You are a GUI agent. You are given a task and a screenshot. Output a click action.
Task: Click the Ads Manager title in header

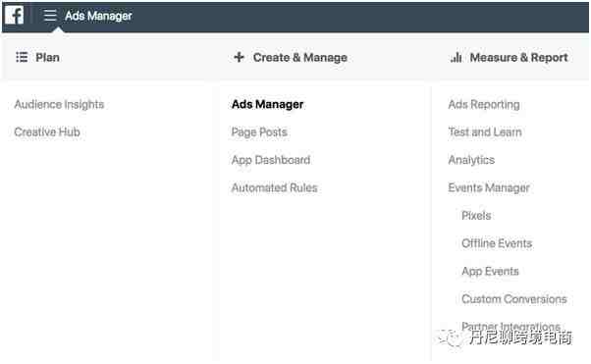pyautogui.click(x=98, y=16)
